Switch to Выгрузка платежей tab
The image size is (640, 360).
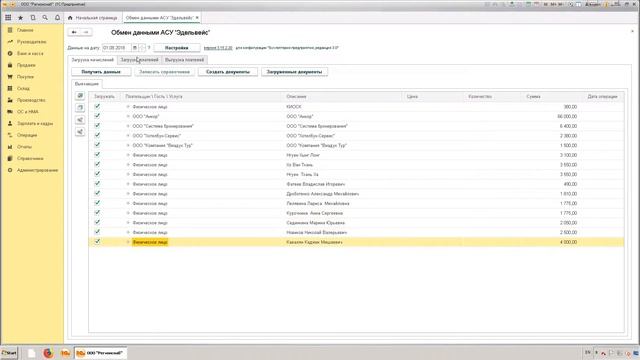coord(184,60)
